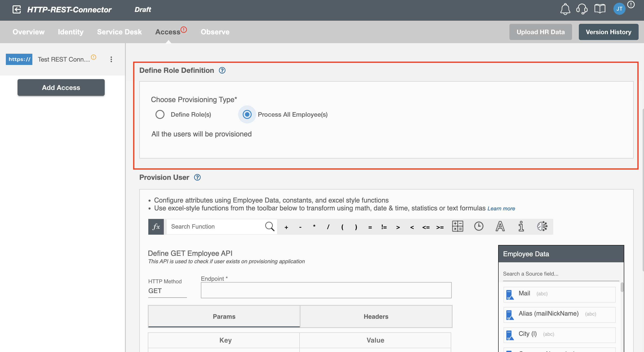644x352 pixels.
Task: Insert the closing parenthesis
Action: [x=356, y=227]
